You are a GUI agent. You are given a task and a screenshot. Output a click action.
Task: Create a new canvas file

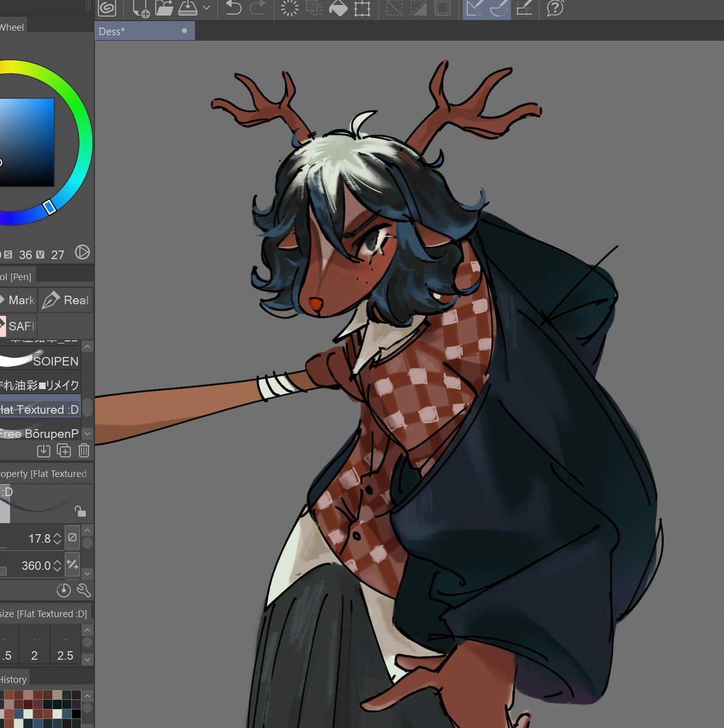[x=141, y=8]
